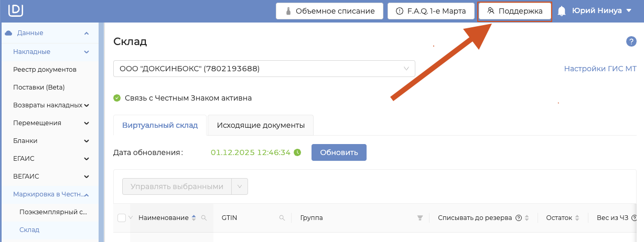Screen dimensions: 644x242
Task: Click the Поддержка button
Action: click(514, 11)
